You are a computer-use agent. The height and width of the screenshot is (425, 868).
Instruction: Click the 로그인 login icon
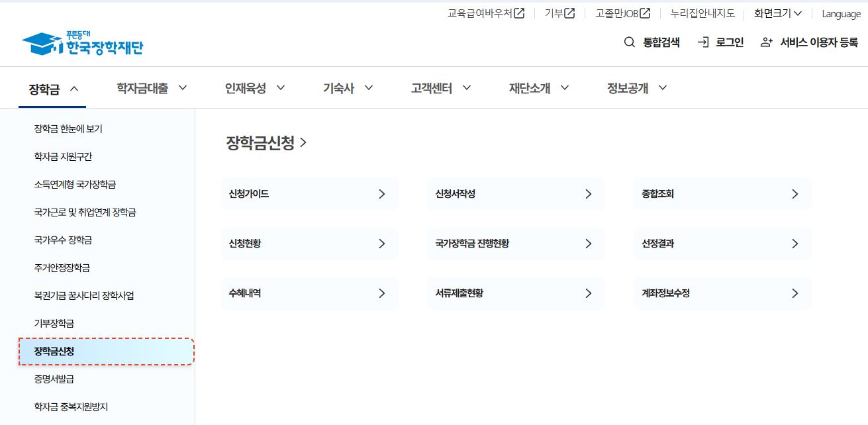pyautogui.click(x=702, y=42)
